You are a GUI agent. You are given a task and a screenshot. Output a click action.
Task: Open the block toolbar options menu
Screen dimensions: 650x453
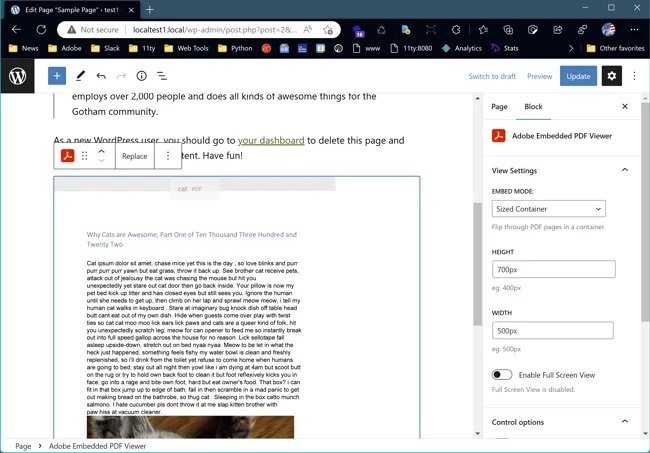(168, 156)
